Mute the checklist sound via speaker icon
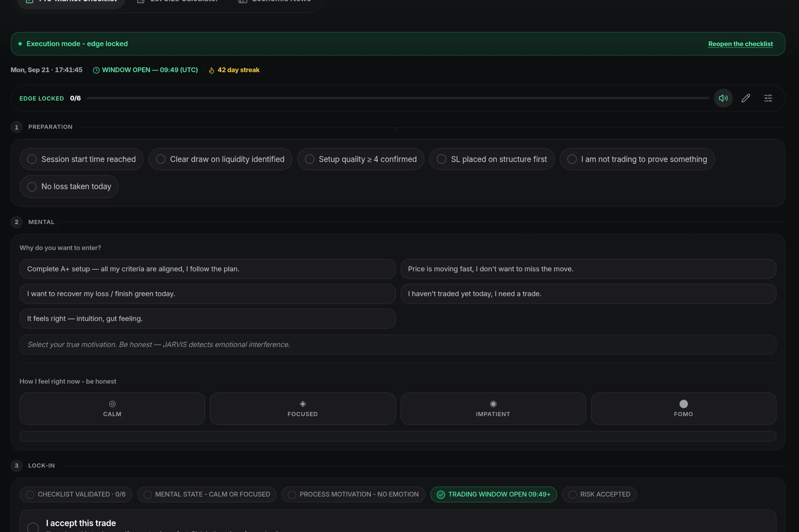Image resolution: width=799 pixels, height=532 pixels. click(x=723, y=98)
